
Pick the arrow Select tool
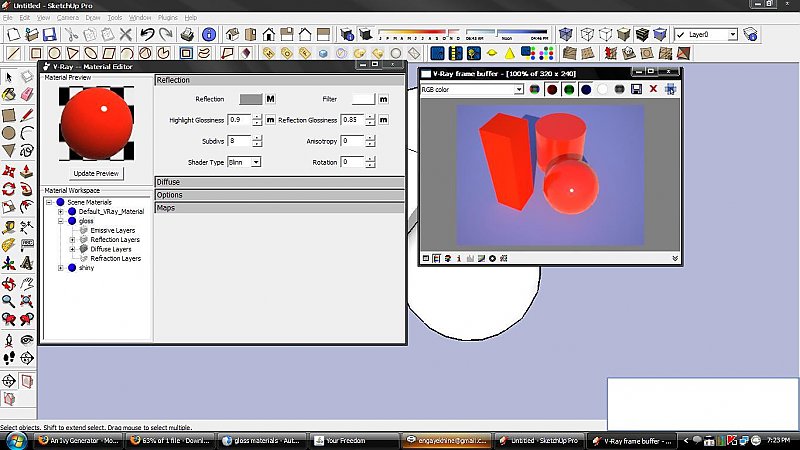pyautogui.click(x=9, y=77)
